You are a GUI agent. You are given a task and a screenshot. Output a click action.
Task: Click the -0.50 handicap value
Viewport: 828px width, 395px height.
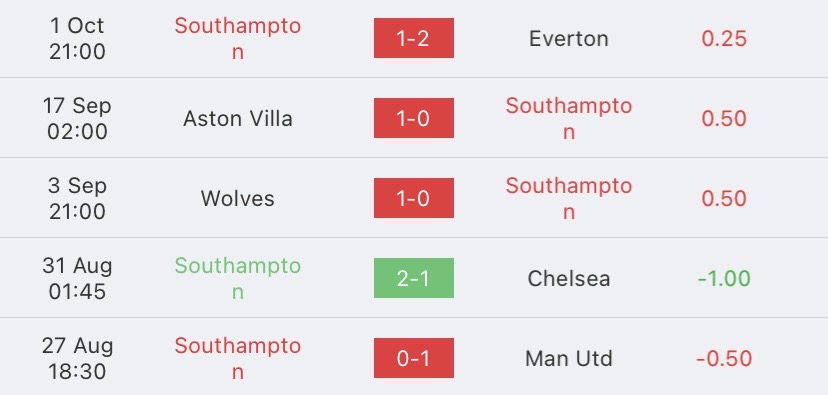724,359
